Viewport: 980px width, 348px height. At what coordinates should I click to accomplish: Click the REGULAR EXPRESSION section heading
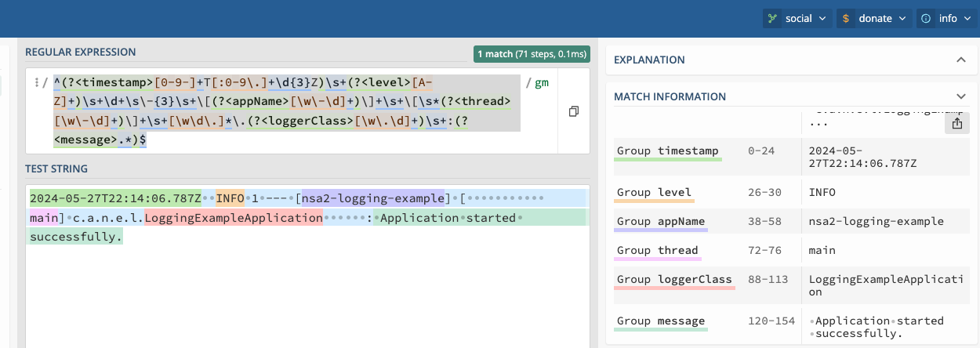click(x=80, y=52)
